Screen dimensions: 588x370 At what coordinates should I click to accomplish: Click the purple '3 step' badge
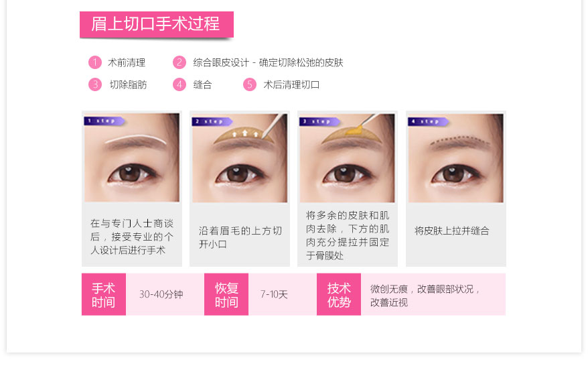point(319,121)
